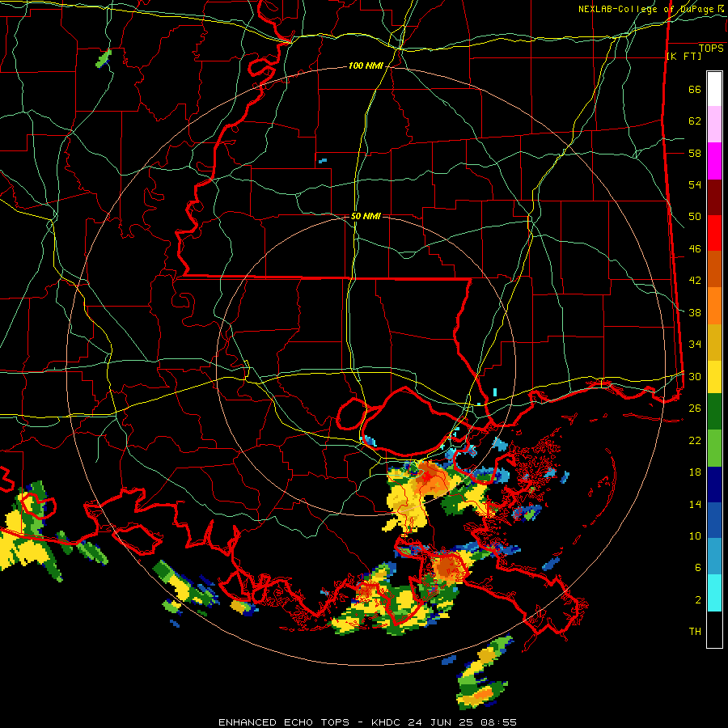The width and height of the screenshot is (728, 728).
Task: Click the 58 legend value
Action: pyautogui.click(x=695, y=153)
